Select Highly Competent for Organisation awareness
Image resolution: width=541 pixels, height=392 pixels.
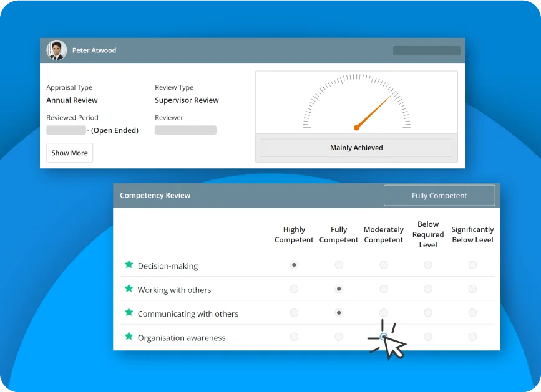point(294,337)
